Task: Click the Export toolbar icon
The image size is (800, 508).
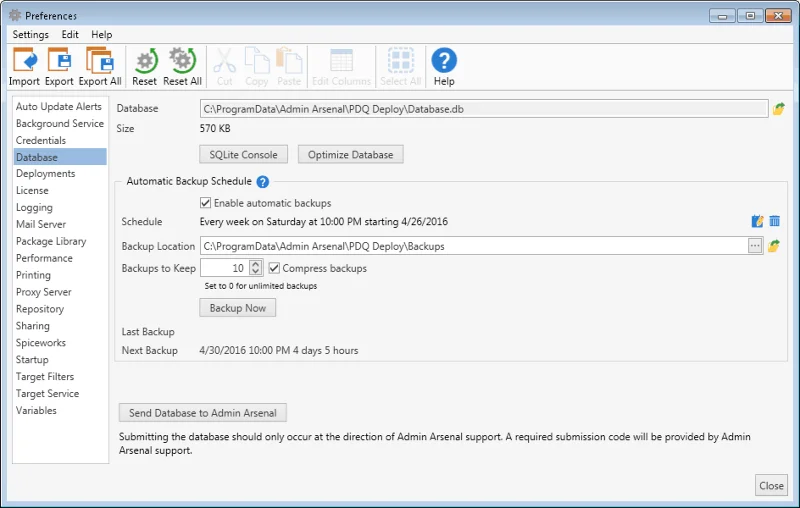Action: pyautogui.click(x=59, y=67)
